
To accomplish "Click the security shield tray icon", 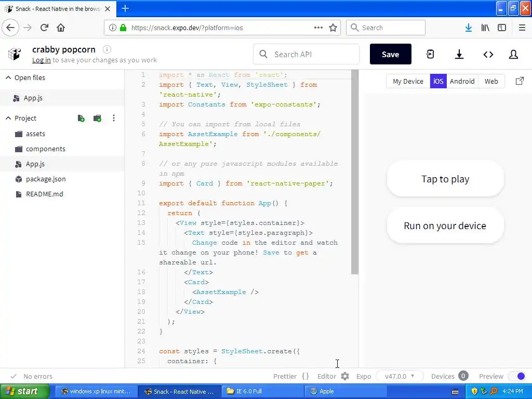I will (474, 392).
